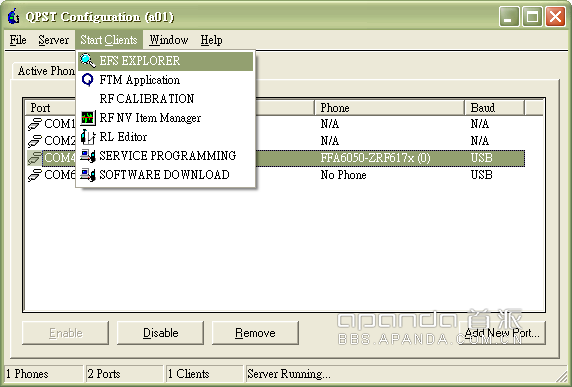
Task: Click the FTM Application Q icon
Action: 88,80
